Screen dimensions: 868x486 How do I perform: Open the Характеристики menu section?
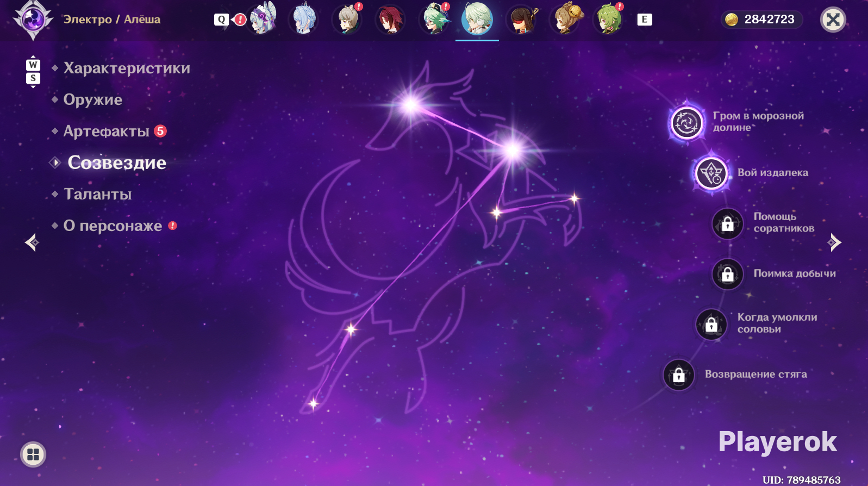coord(127,68)
